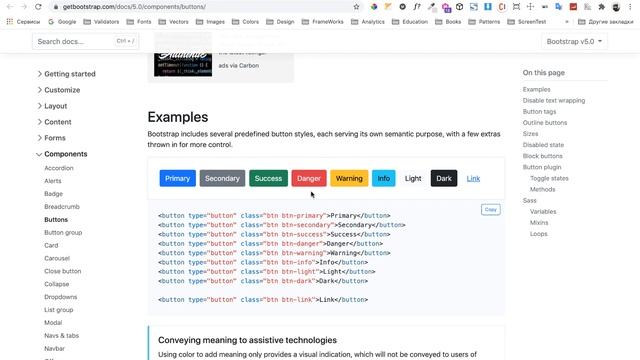
Task: Click the crosshair move-arrows extension icon
Action: point(530,7)
